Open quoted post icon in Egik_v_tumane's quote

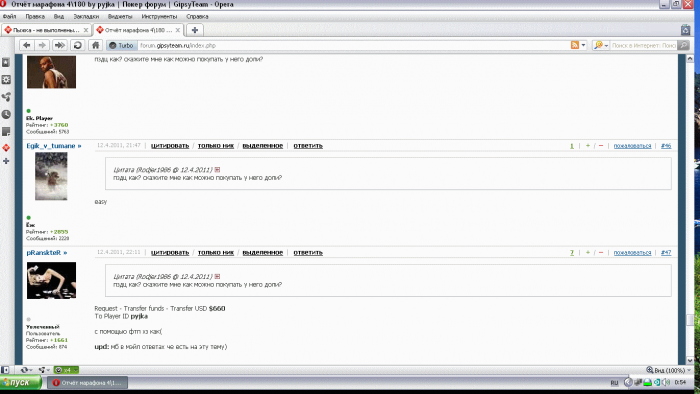coord(217,170)
